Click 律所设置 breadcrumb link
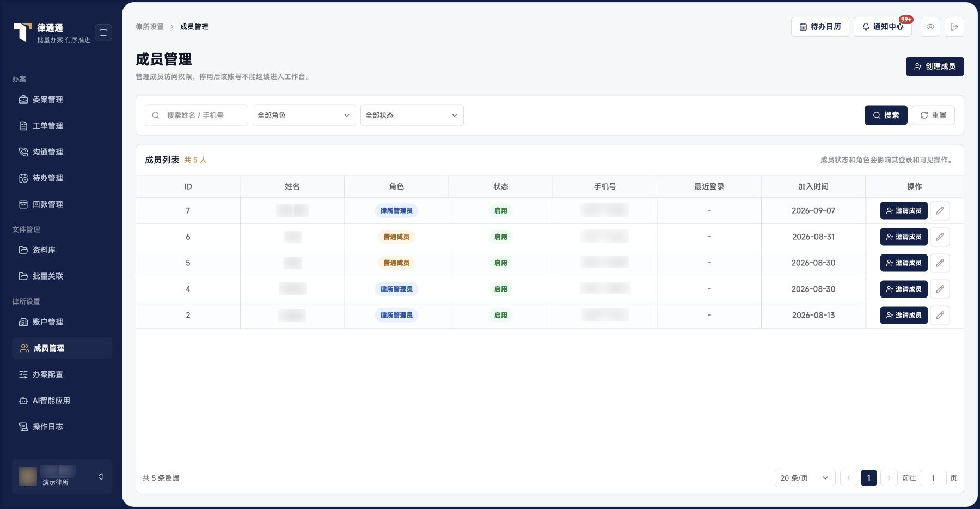 [x=150, y=27]
